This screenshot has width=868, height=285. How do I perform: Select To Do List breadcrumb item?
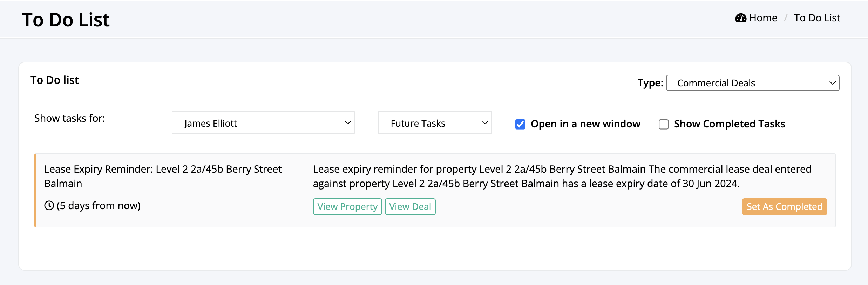coord(817,18)
